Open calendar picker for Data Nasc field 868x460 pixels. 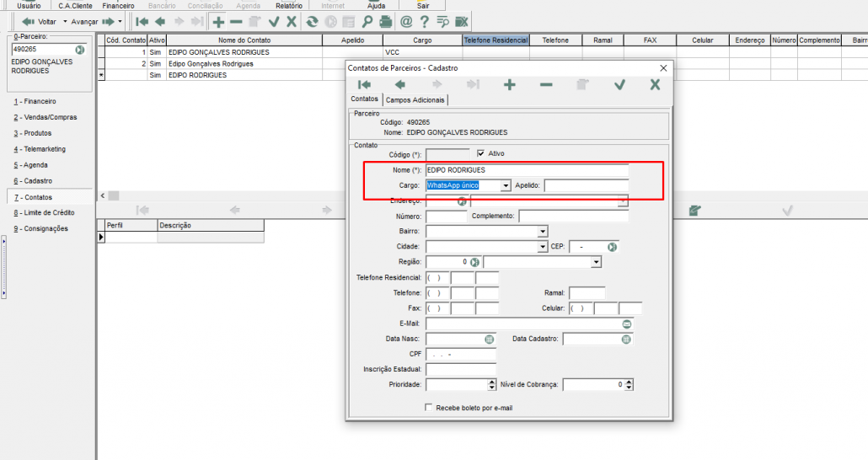point(489,340)
